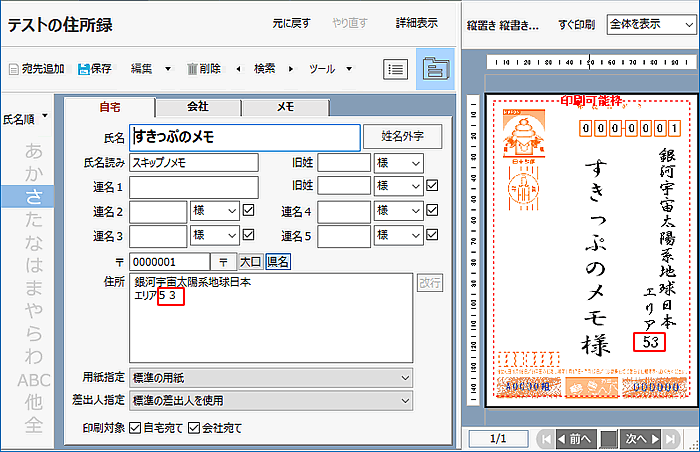Click the 宛先追加 add recipient icon
Viewport: 700px width, 452px height.
coord(13,69)
